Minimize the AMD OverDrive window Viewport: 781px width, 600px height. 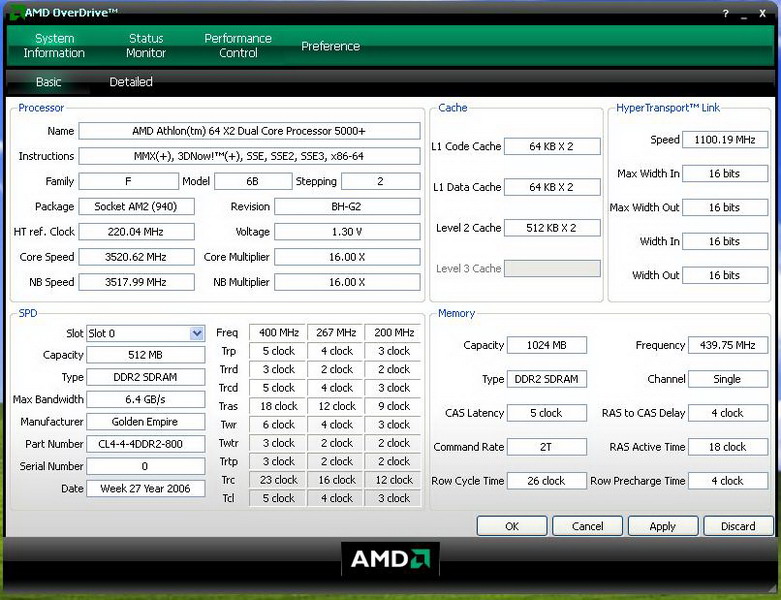(744, 15)
